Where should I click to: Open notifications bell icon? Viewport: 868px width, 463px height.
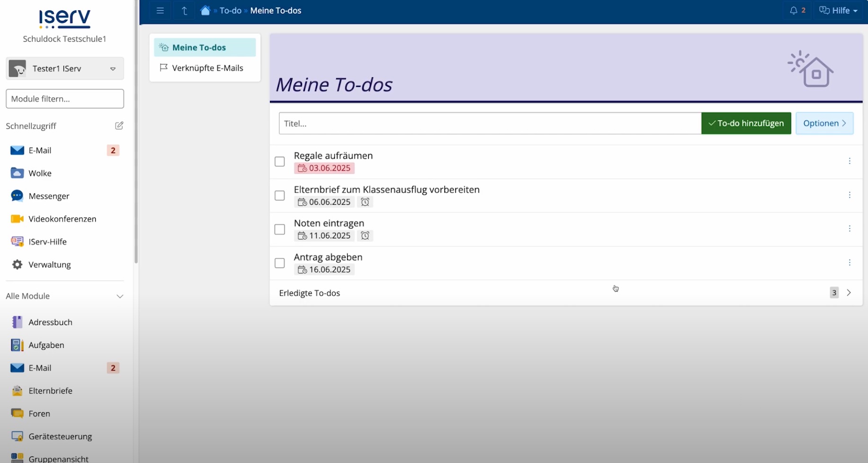794,10
